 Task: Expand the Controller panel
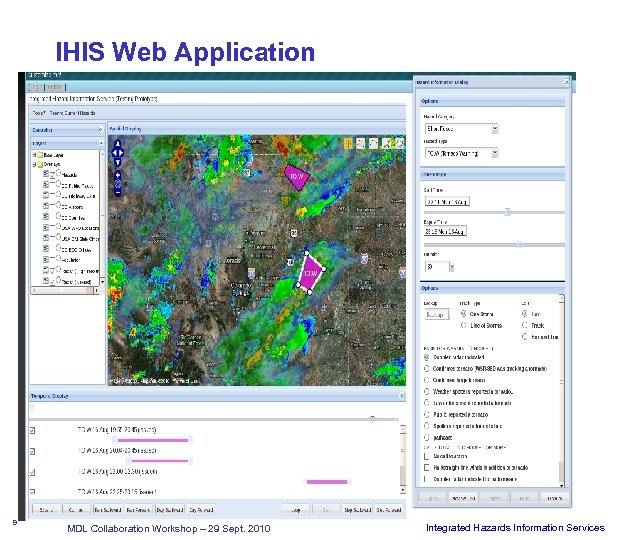(100, 130)
